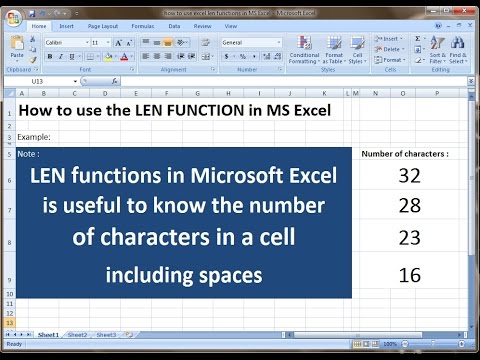Toggle Bottom Align vertical alignment

click(x=168, y=42)
